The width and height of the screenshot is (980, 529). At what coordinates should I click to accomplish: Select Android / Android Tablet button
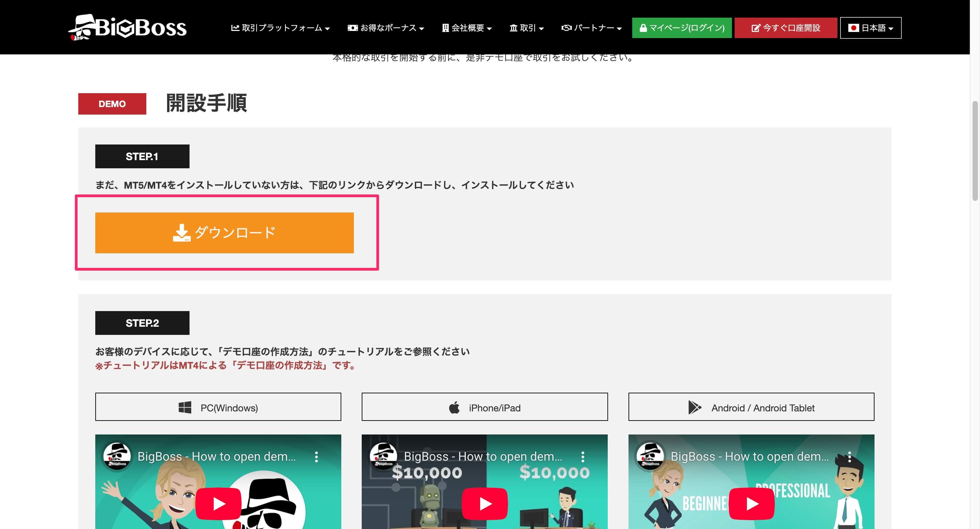pos(751,407)
